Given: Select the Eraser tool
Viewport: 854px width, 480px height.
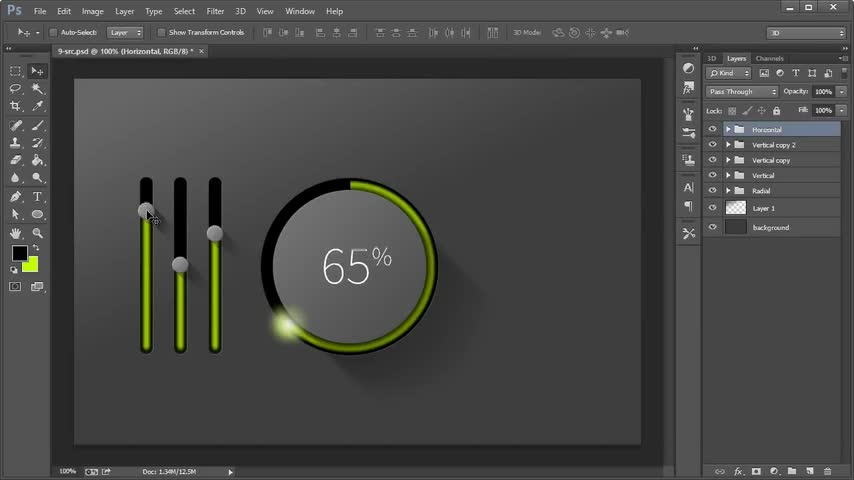Looking at the screenshot, I should (x=15, y=160).
